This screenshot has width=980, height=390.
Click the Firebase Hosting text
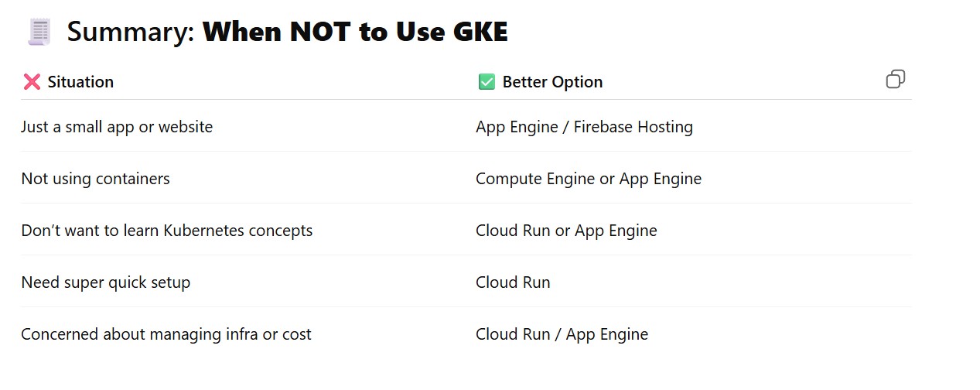coord(633,127)
